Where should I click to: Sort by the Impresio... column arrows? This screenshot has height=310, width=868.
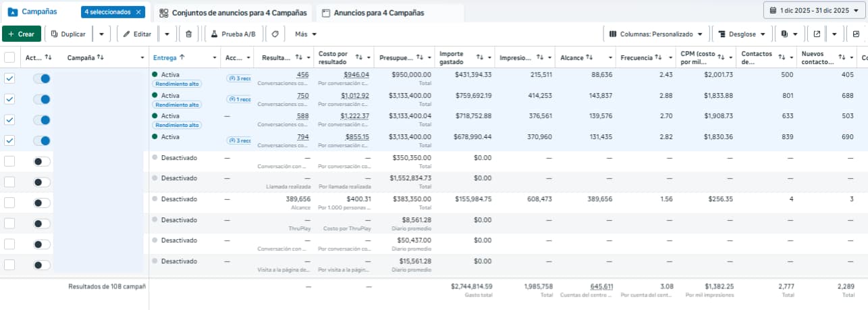tap(540, 57)
